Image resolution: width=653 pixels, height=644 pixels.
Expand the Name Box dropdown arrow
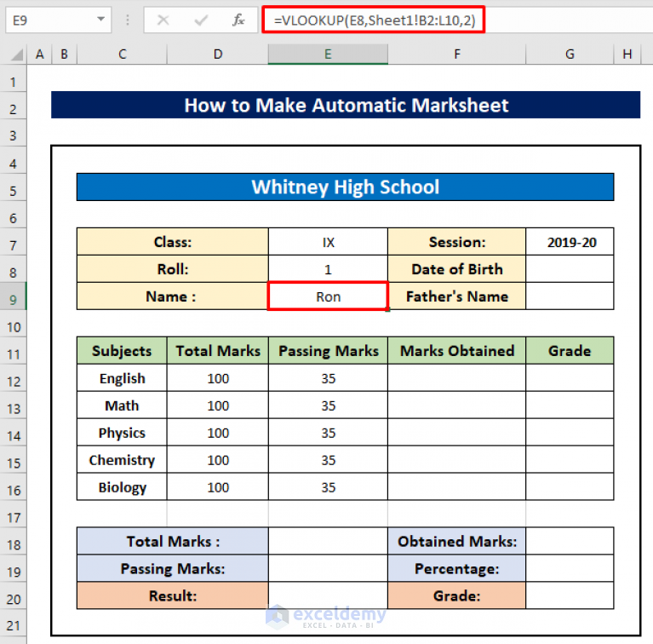coord(100,19)
